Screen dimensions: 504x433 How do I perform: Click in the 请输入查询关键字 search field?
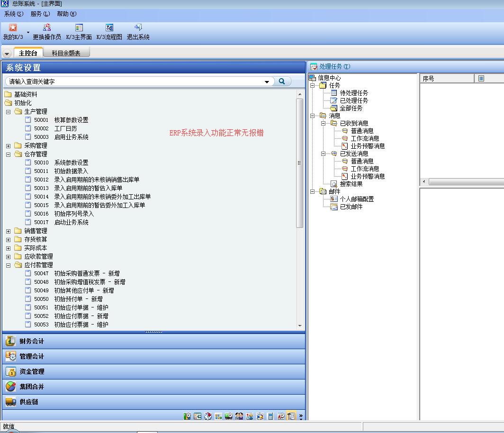[x=135, y=81]
